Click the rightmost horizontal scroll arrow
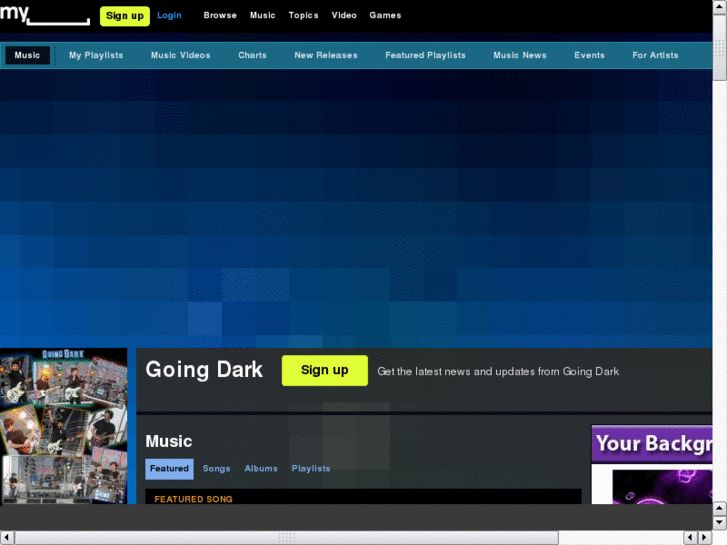 point(705,538)
